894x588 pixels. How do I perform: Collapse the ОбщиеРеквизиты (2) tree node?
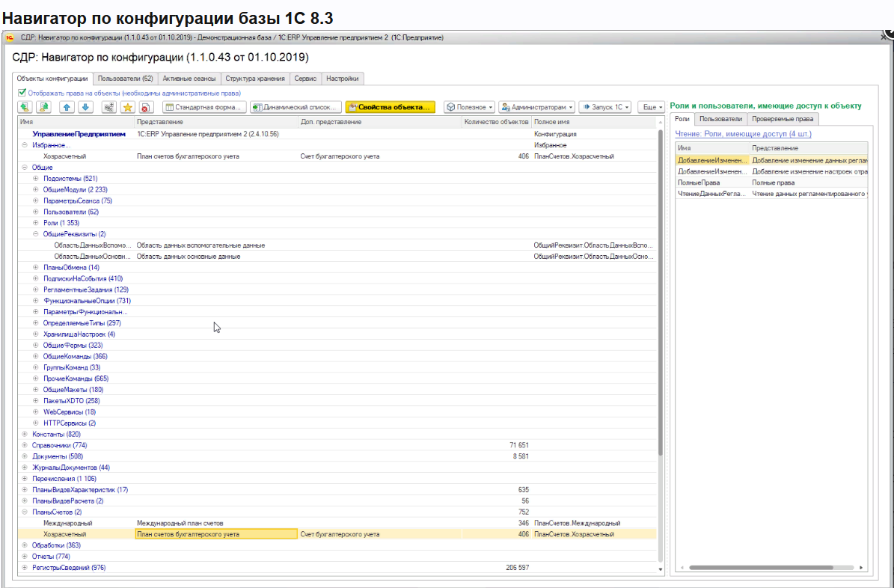tap(35, 234)
